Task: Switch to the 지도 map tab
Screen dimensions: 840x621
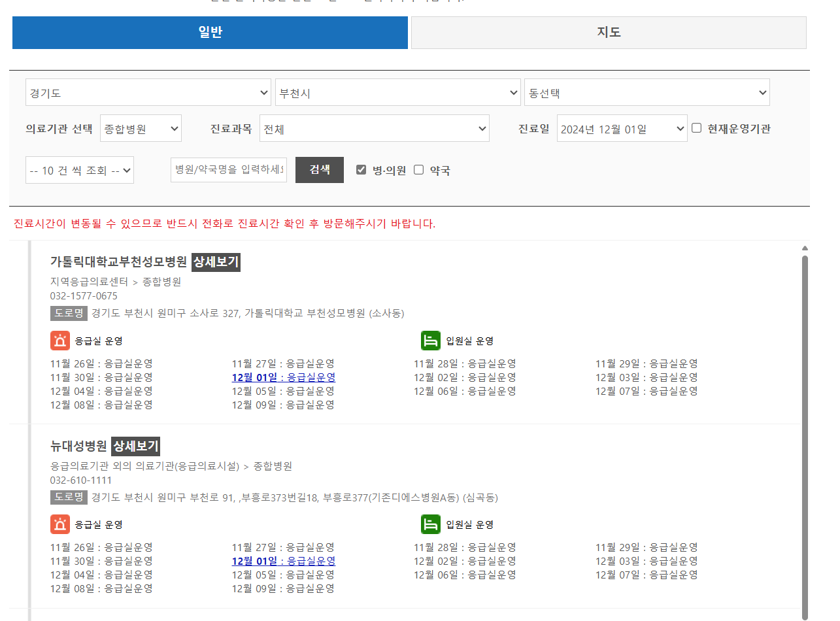Action: click(x=609, y=32)
